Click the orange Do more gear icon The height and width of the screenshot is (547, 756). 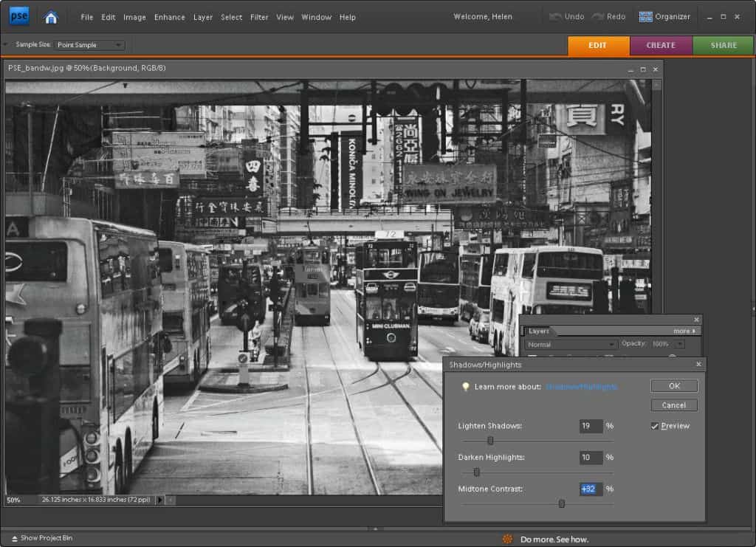coord(508,539)
